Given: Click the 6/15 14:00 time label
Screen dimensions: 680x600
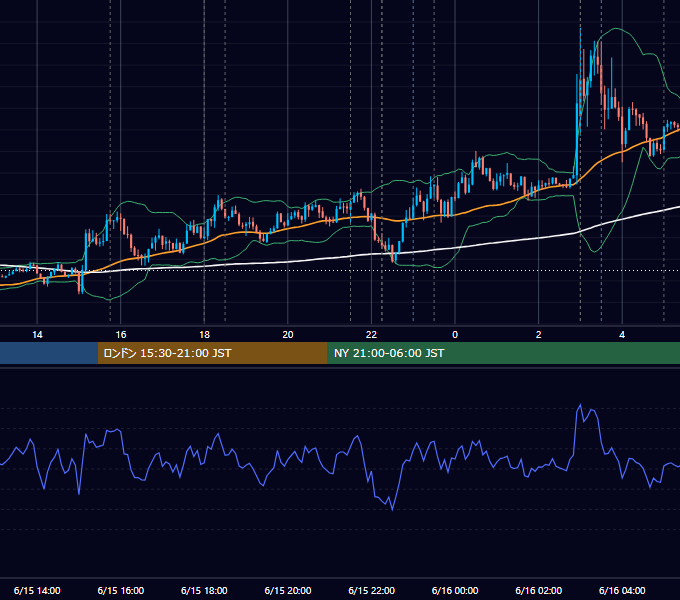Looking at the screenshot, I should [x=37, y=590].
